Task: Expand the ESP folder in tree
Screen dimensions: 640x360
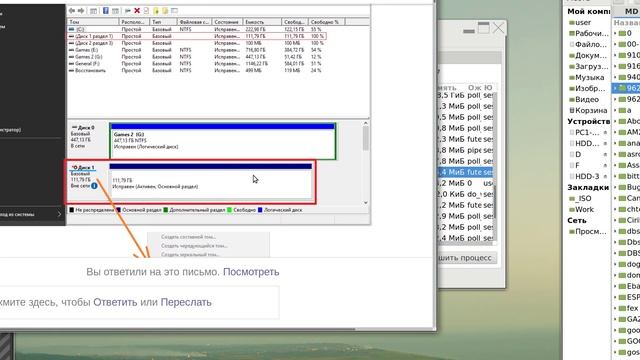Action: coord(615,298)
